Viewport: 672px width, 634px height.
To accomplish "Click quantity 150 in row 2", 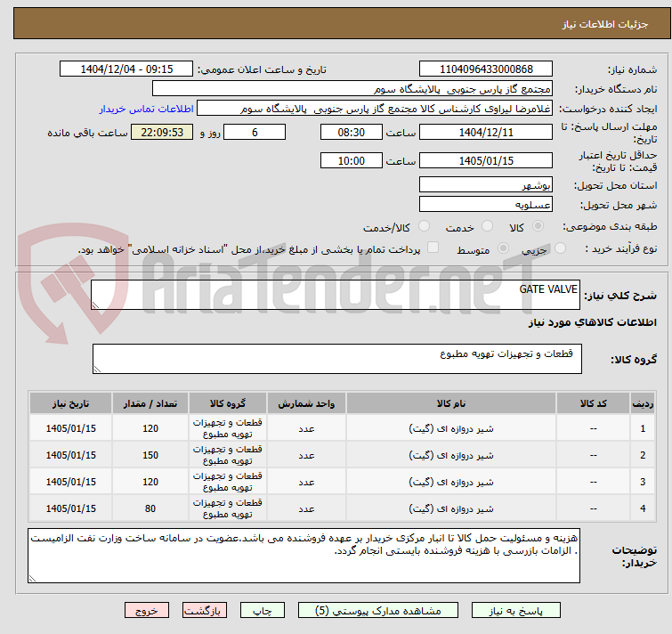I will 150,455.
